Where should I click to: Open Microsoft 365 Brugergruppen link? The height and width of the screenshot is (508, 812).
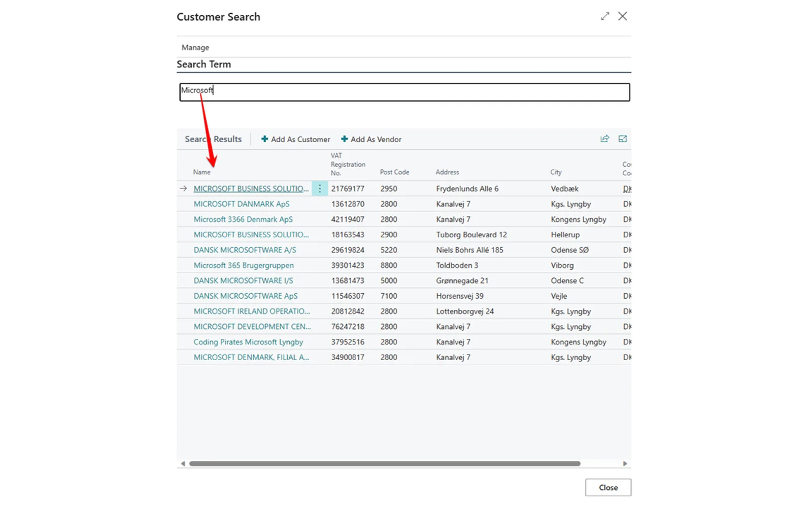click(x=244, y=265)
